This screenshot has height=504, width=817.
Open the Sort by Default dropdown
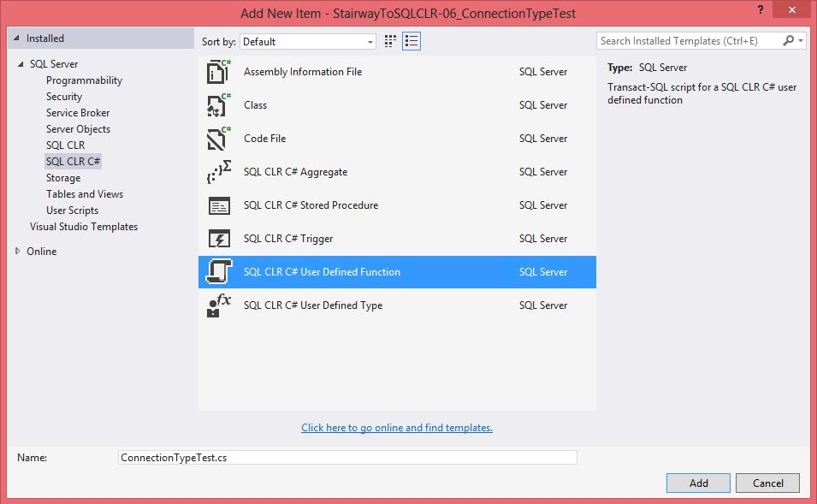[x=307, y=42]
